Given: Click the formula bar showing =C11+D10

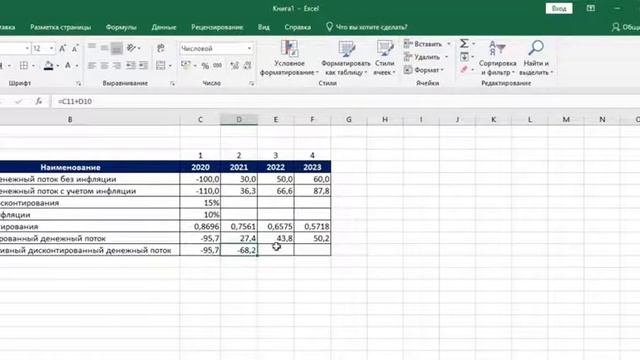Looking at the screenshot, I should [x=345, y=101].
